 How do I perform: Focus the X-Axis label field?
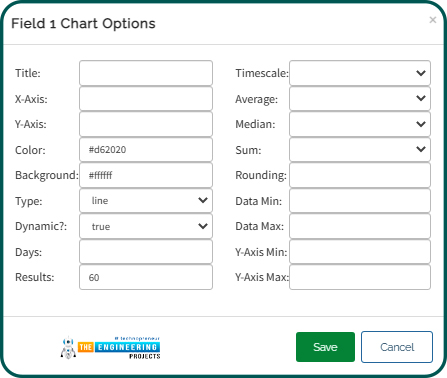click(x=146, y=99)
